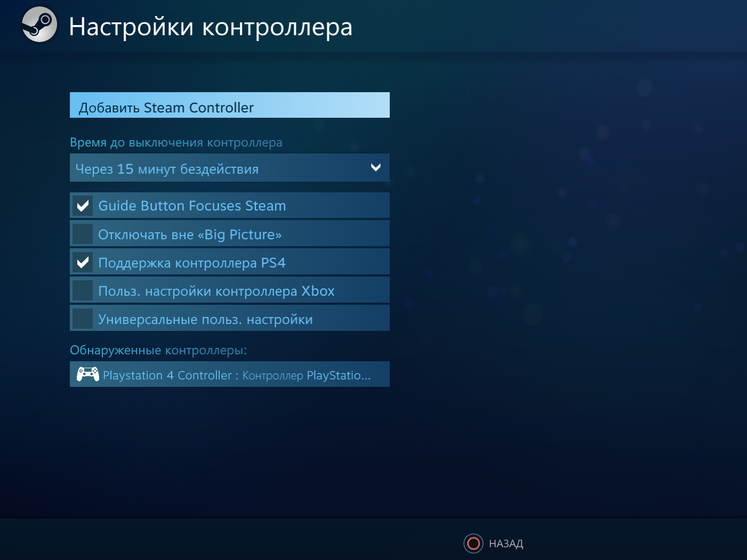
Task: Click 'Обнаруженные контроллеры:' label
Action: coord(158,350)
